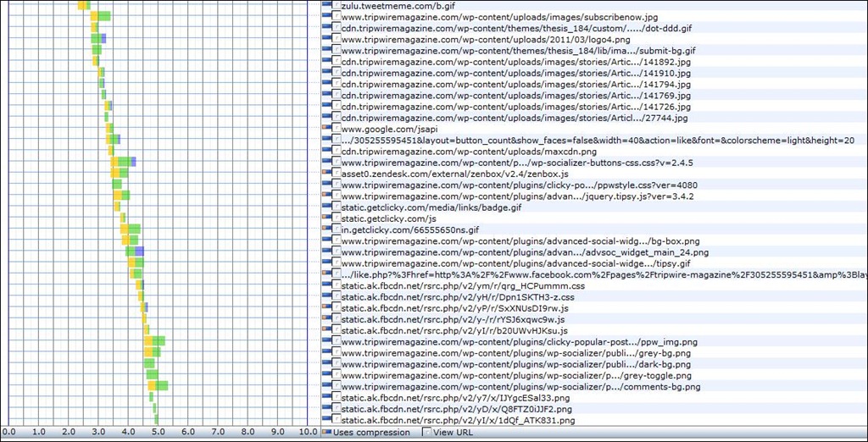Click View URL icon beside zenbox.js
The width and height of the screenshot is (868, 442).
pos(336,174)
